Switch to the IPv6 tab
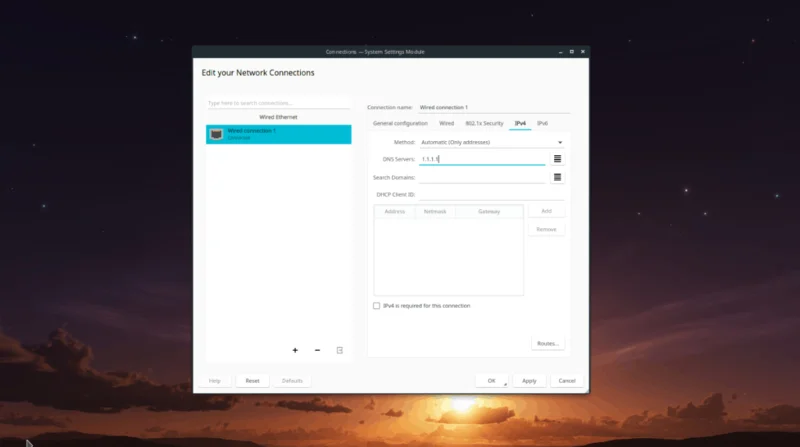This screenshot has height=447, width=800. click(542, 123)
